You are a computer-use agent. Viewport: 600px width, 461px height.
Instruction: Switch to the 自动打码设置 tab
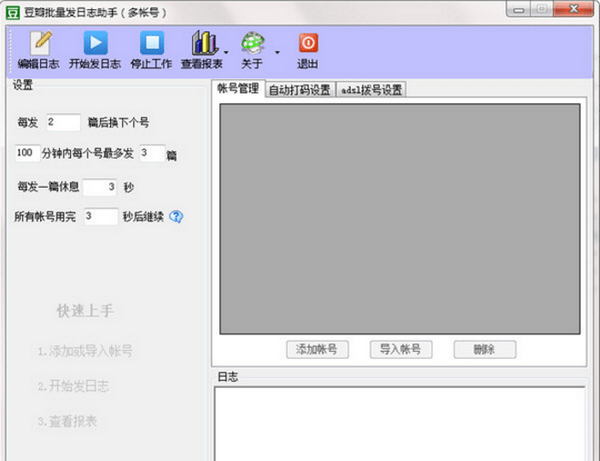coord(300,90)
